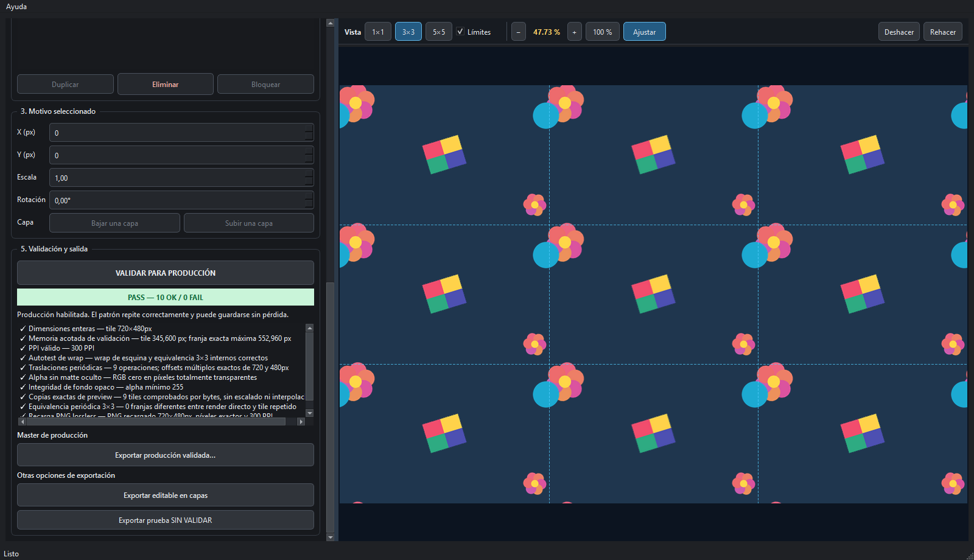Click the left panel scroll-up arrow
Image resolution: width=974 pixels, height=560 pixels.
331,23
